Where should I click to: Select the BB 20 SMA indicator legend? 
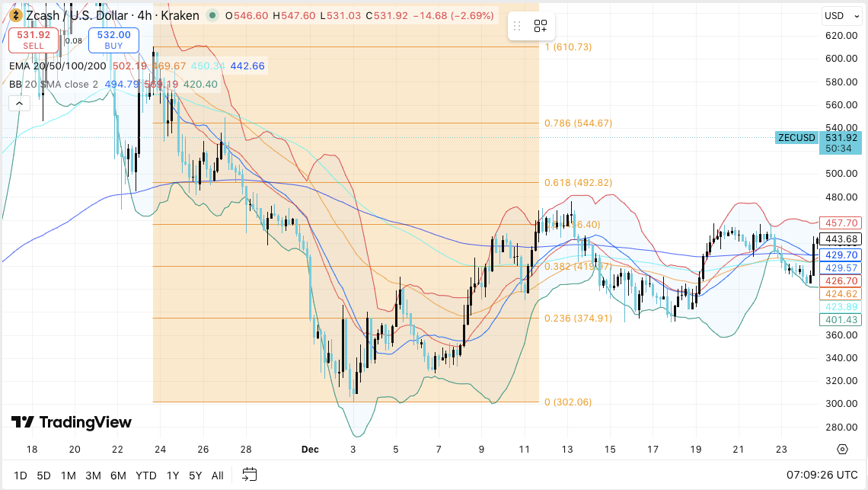tap(53, 84)
